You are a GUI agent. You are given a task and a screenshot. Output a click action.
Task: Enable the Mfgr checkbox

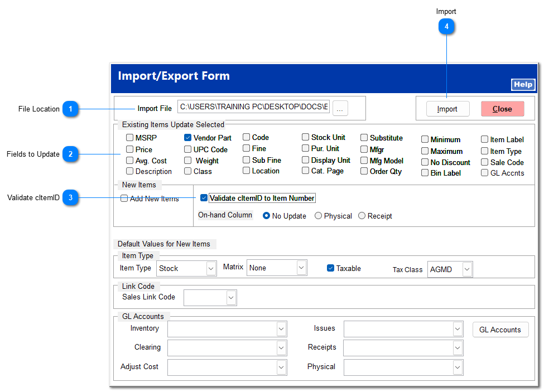(364, 149)
